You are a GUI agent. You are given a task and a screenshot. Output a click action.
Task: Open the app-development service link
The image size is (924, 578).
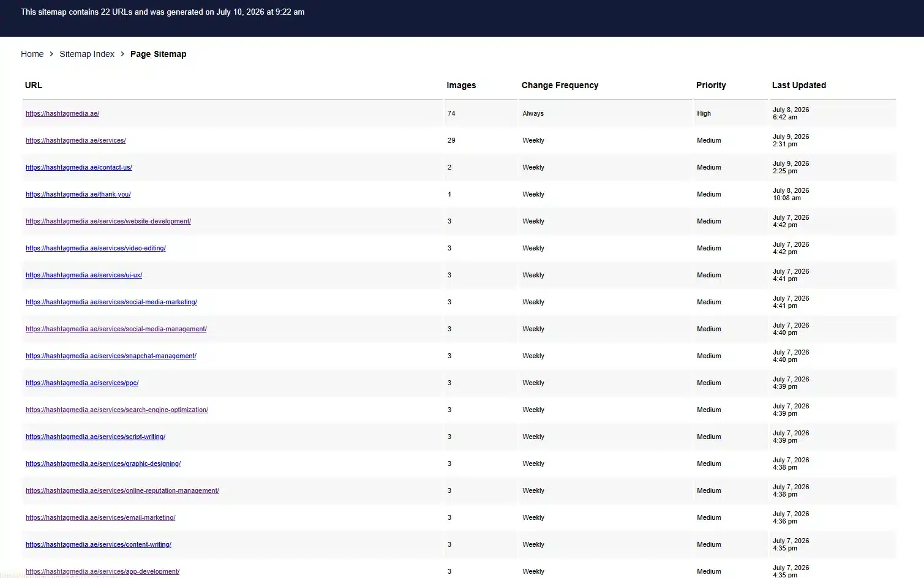pos(102,571)
